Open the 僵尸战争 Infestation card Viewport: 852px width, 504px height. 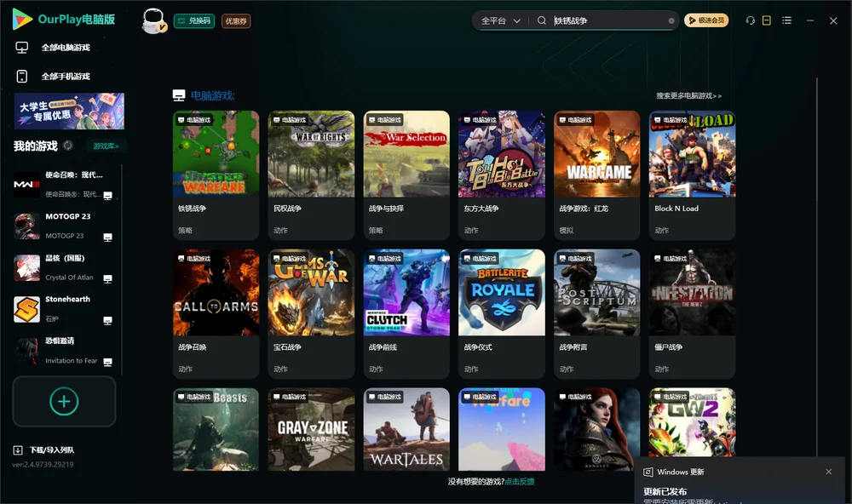click(x=692, y=314)
